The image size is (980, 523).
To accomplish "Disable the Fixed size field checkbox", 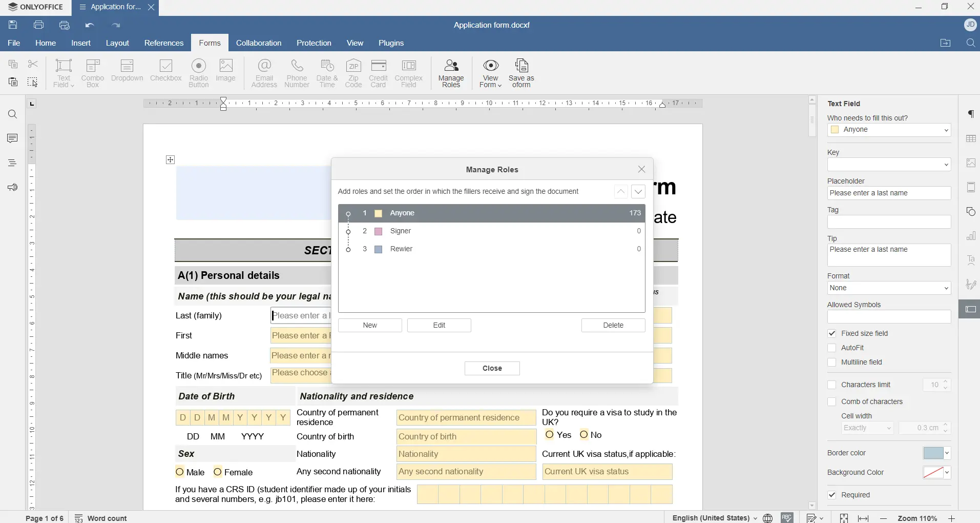I will (x=832, y=333).
